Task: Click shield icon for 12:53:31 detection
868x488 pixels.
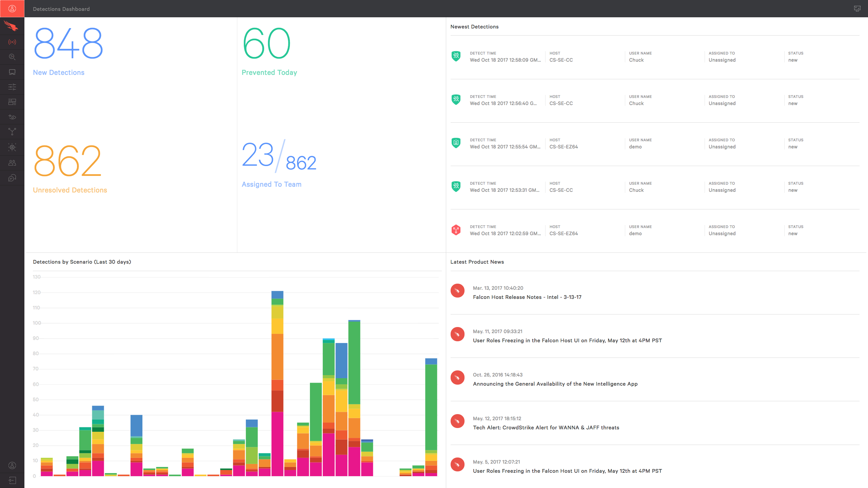Action: tap(456, 186)
